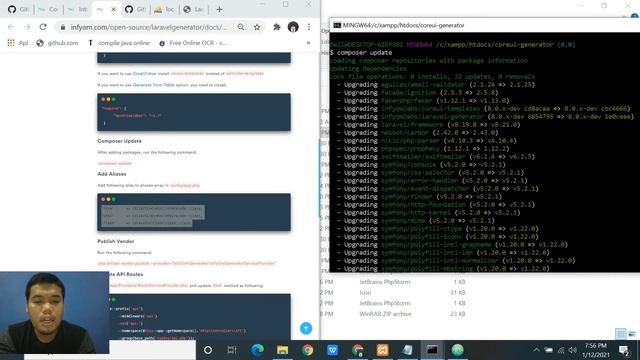View site padlock information

pyautogui.click(x=62, y=27)
